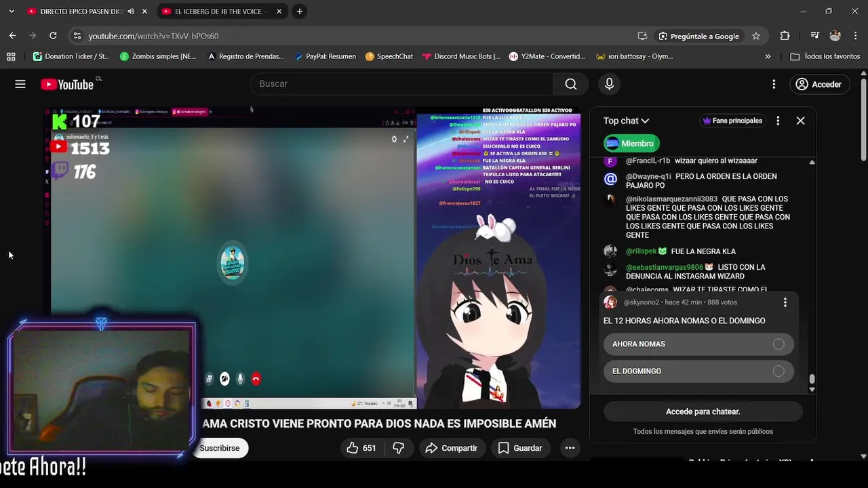The width and height of the screenshot is (868, 488).
Task: Open the media controls icon
Action: click(814, 36)
